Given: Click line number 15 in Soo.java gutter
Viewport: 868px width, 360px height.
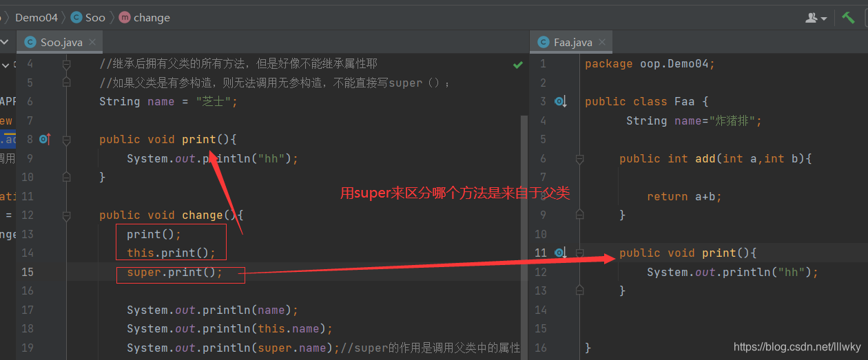Looking at the screenshot, I should point(28,272).
